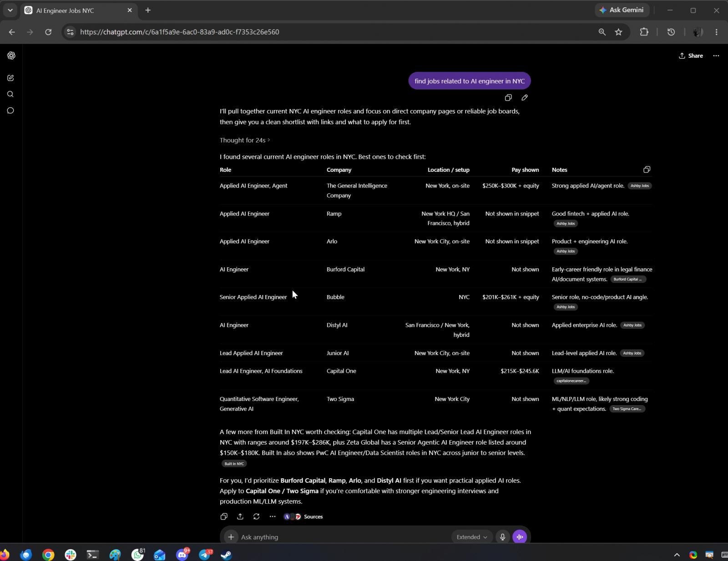Open conversation options three-dot menu
Viewport: 728px width, 561px height.
tap(716, 55)
